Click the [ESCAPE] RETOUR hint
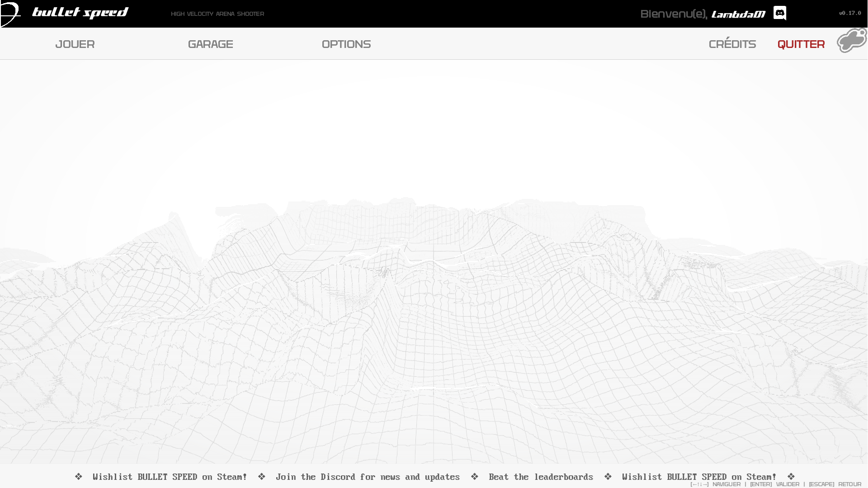 pos(835,484)
